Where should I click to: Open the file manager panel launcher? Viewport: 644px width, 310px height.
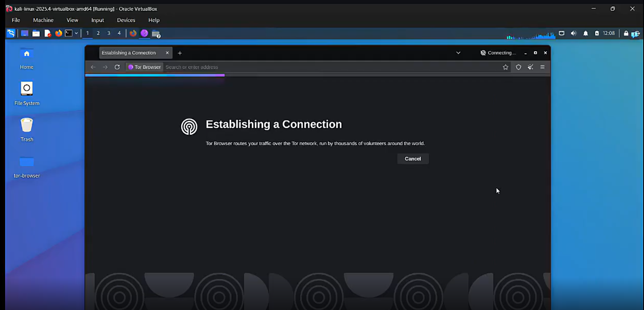click(36, 33)
